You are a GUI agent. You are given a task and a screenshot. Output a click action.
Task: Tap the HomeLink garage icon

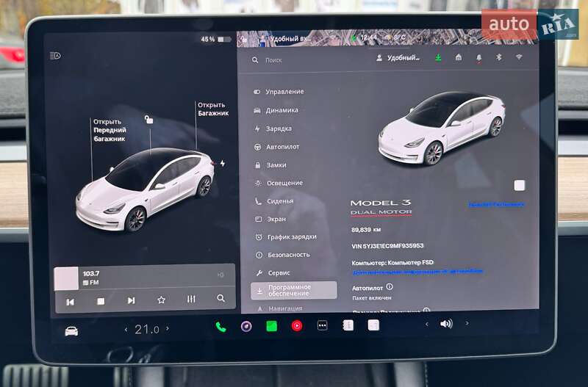point(458,57)
